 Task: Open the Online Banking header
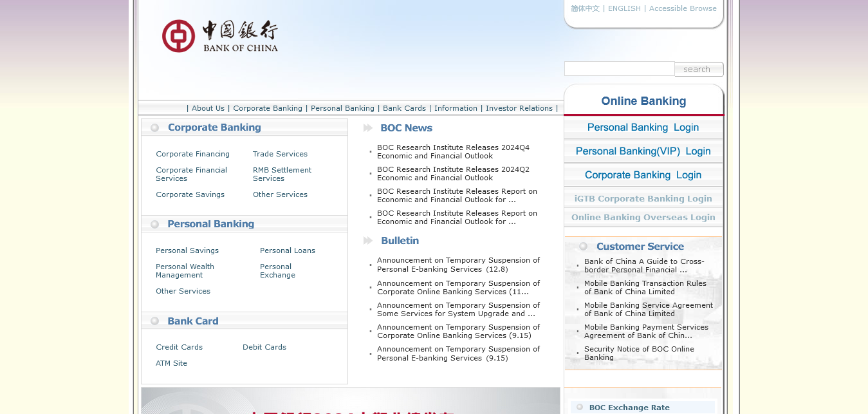pyautogui.click(x=643, y=101)
